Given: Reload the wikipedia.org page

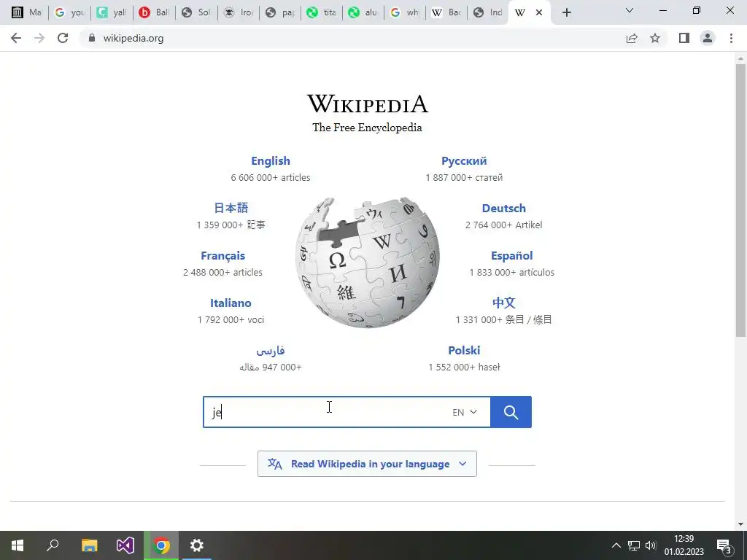Looking at the screenshot, I should pyautogui.click(x=63, y=38).
